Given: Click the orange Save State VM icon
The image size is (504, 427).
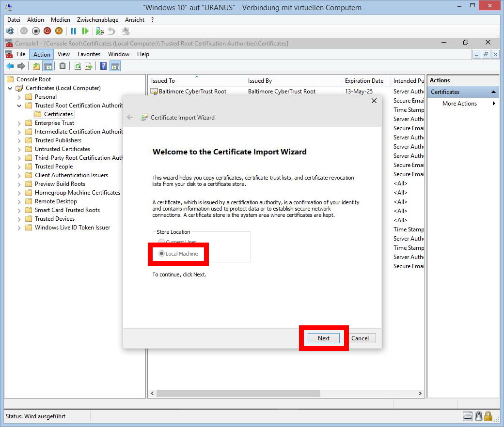Looking at the screenshot, I should (59, 31).
